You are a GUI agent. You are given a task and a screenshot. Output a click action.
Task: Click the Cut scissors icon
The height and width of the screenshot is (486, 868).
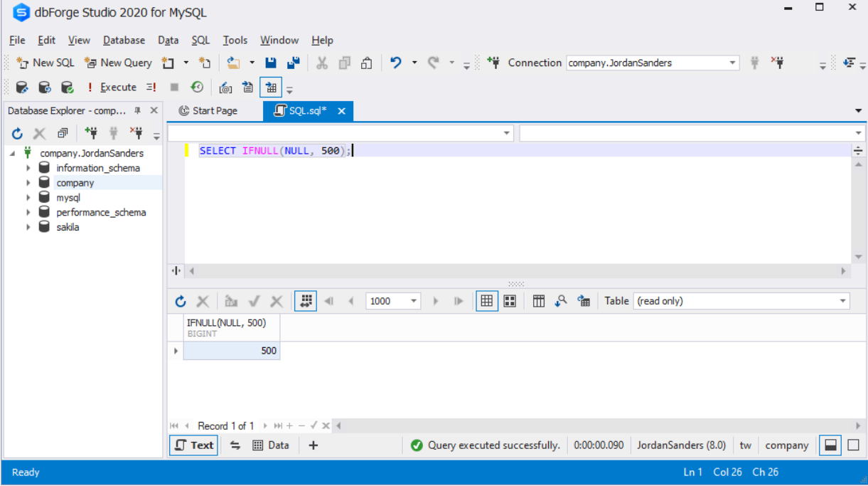point(322,63)
